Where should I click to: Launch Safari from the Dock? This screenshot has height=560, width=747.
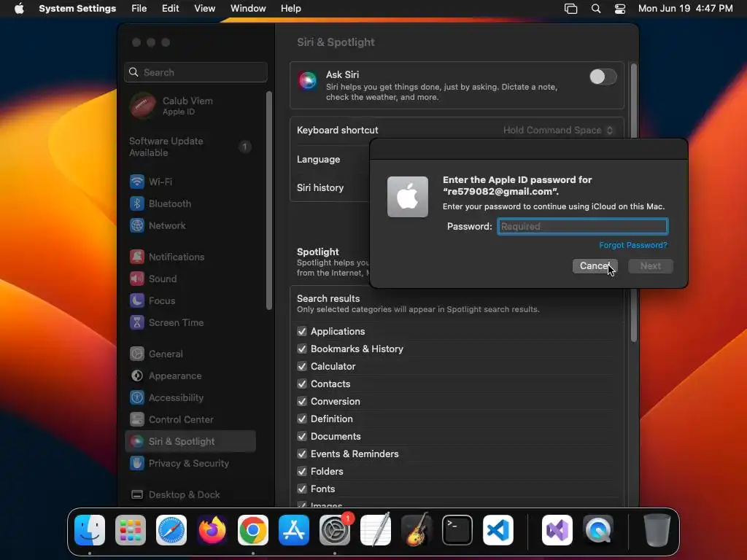tap(171, 530)
